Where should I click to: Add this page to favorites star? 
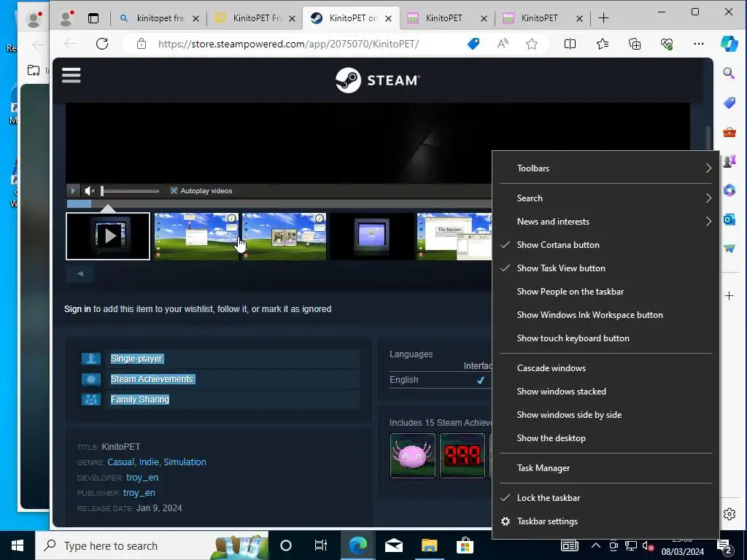pos(532,44)
